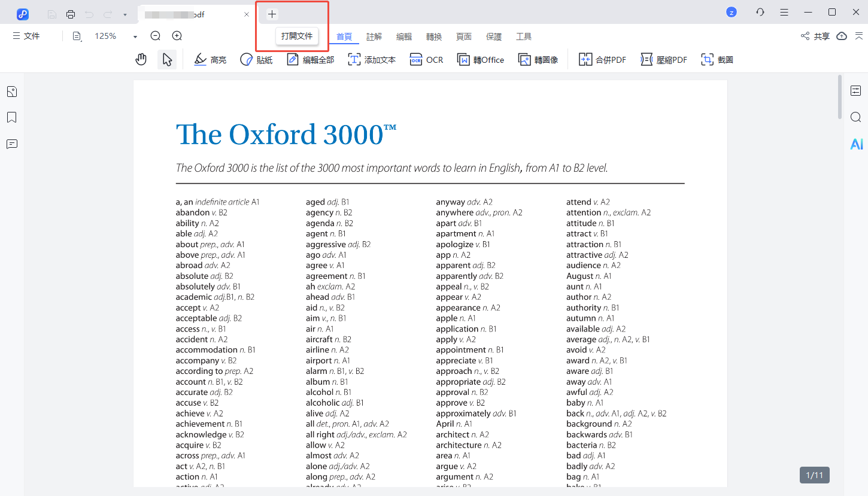Open a new file with plus button
868x496 pixels.
[x=272, y=14]
